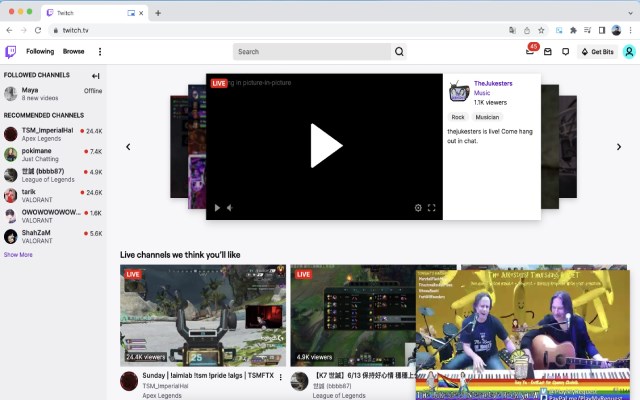Click the Musician tag
The width and height of the screenshot is (640, 400).
pos(487,117)
